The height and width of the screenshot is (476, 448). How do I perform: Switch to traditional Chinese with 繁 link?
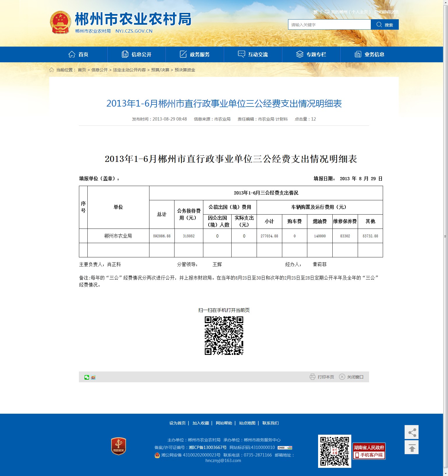pos(315,12)
